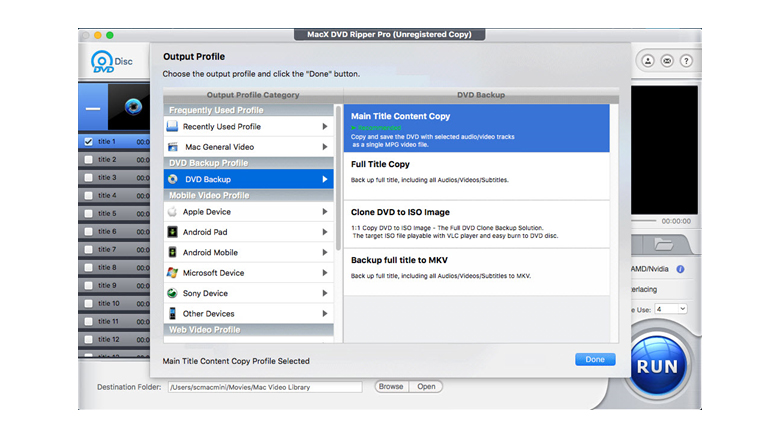
Task: Start ripping with the RUN button
Action: click(x=658, y=366)
